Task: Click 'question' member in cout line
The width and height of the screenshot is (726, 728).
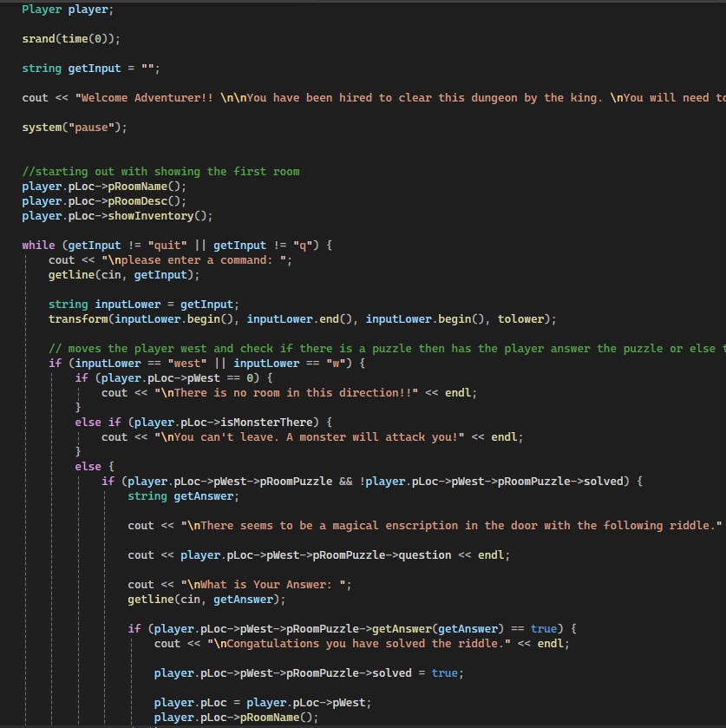Action: point(425,555)
